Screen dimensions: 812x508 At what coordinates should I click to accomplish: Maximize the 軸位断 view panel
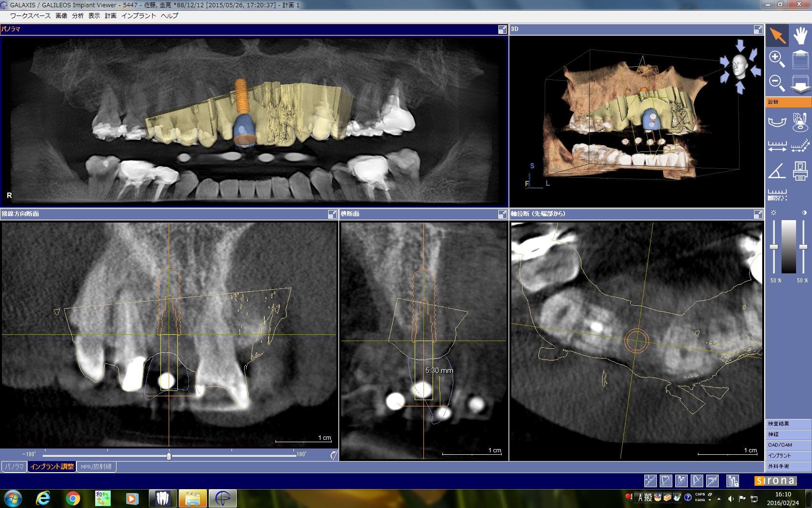(758, 214)
